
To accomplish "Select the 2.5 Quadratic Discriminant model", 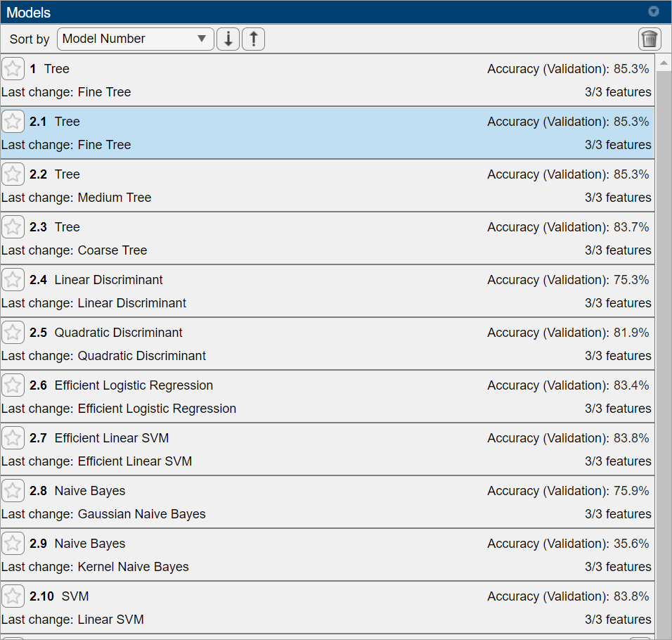I will 328,344.
